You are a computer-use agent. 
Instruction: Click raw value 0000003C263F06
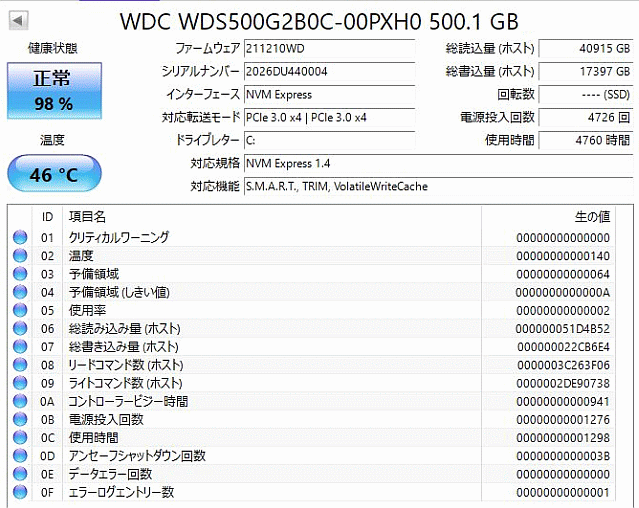(x=564, y=365)
